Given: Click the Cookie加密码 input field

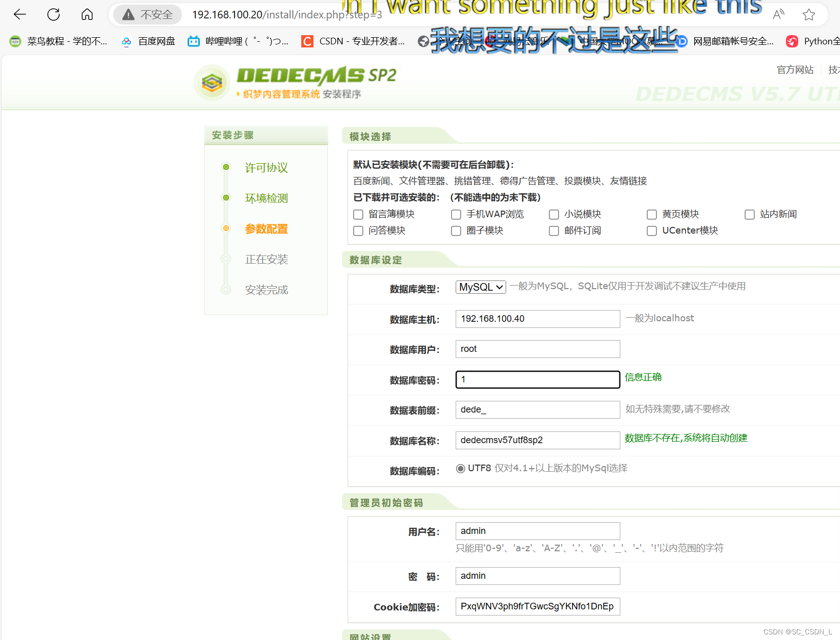Looking at the screenshot, I should (537, 606).
